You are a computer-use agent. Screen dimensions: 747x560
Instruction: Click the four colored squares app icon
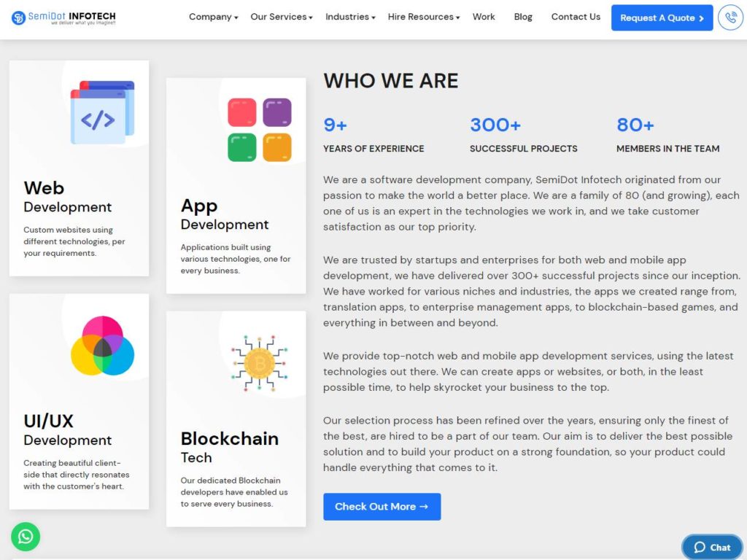coord(260,130)
